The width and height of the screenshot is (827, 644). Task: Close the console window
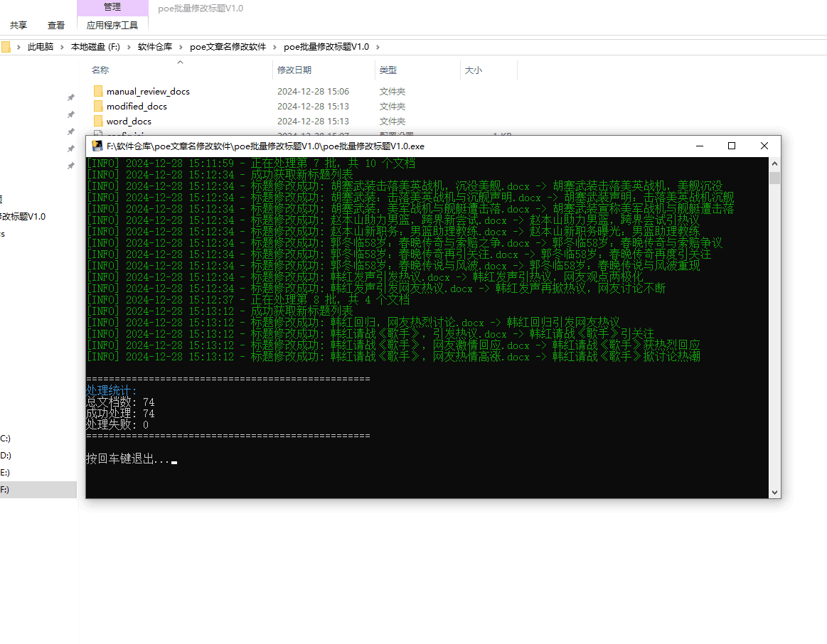(x=764, y=146)
